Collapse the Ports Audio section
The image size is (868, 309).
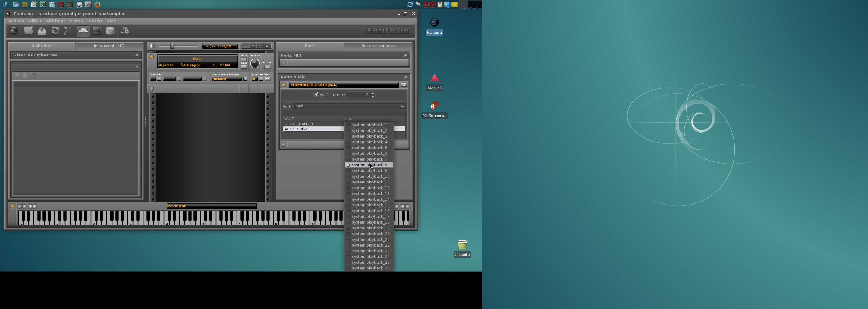point(406,77)
